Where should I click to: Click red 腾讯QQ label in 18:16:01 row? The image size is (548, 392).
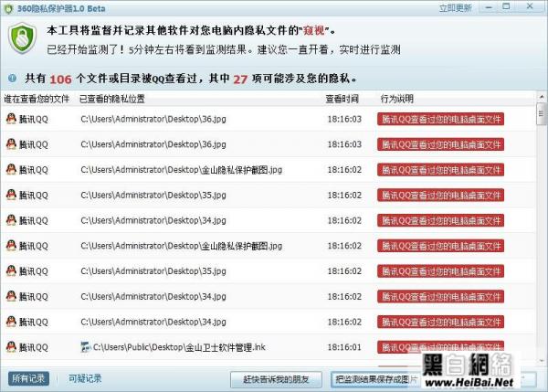(x=440, y=346)
